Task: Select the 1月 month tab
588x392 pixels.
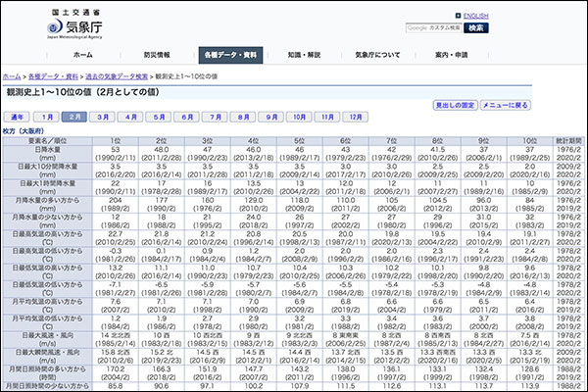Action: 49,117
